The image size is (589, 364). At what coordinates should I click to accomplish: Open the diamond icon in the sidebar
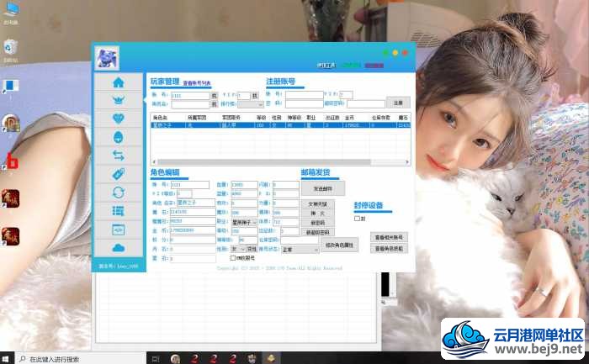coord(119,119)
